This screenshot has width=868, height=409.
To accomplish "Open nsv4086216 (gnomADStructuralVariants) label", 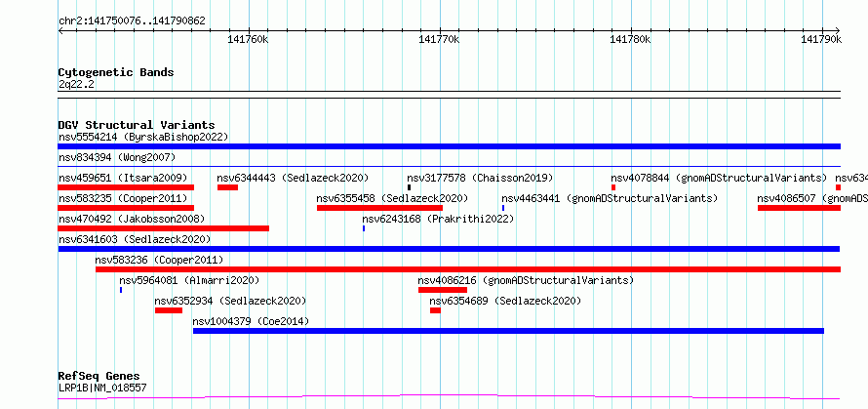I will 526,280.
